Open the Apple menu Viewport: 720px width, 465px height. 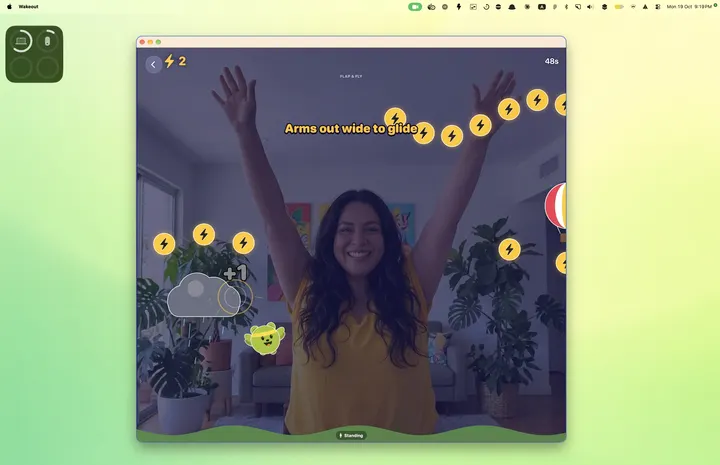pos(9,7)
